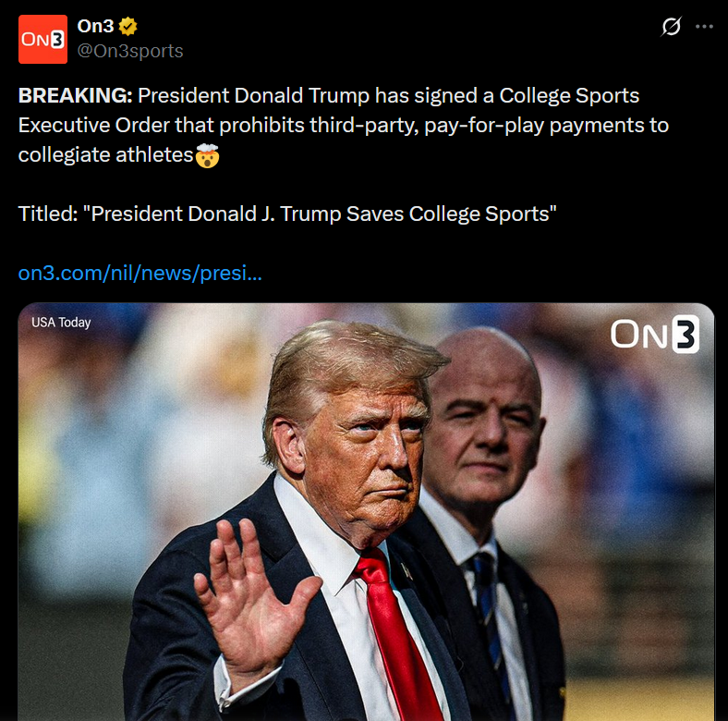The height and width of the screenshot is (721, 728).
Task: Open the @On3sports handle link
Action: pyautogui.click(x=130, y=51)
